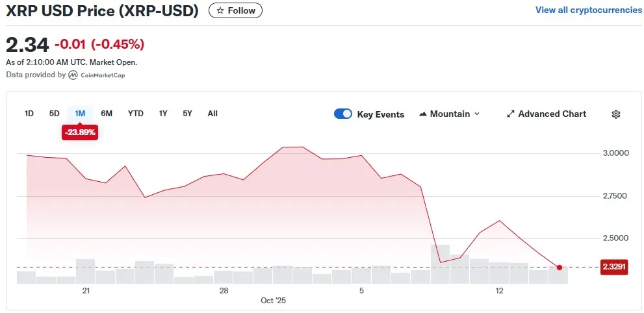The width and height of the screenshot is (644, 313).
Task: Switch to the 5D range
Action: click(55, 114)
